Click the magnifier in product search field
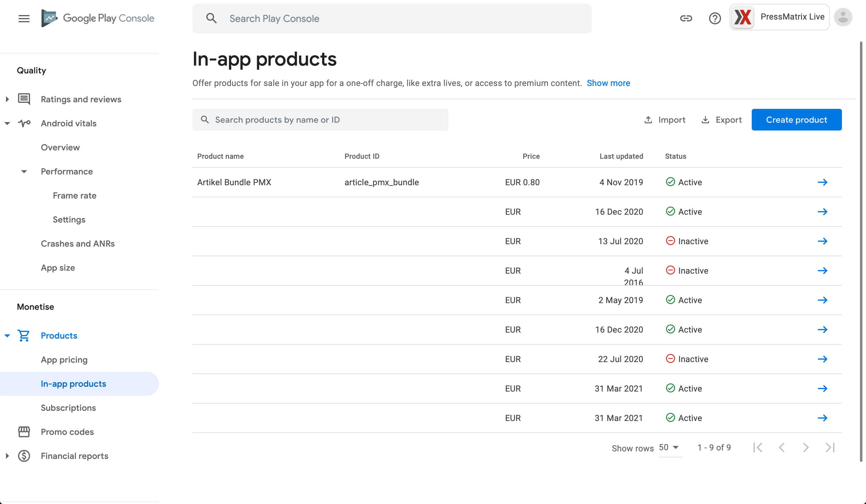The image size is (866, 504). tap(205, 120)
